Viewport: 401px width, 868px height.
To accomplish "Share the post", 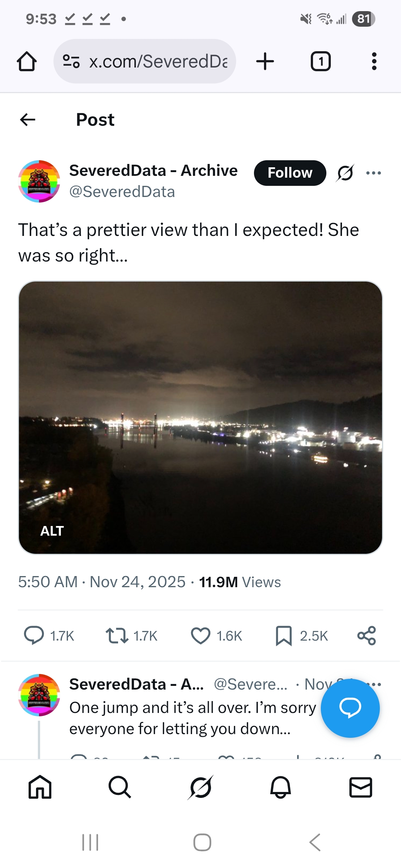I will (x=366, y=635).
